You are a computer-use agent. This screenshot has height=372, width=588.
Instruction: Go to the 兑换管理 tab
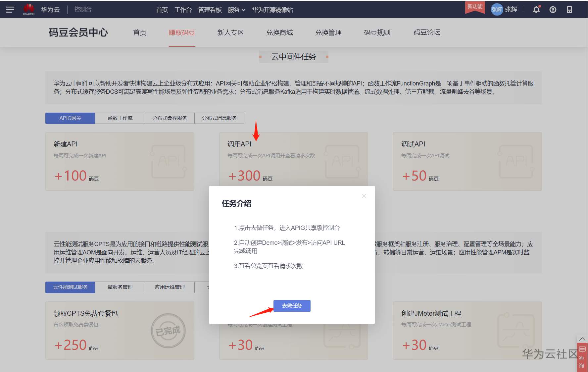328,32
